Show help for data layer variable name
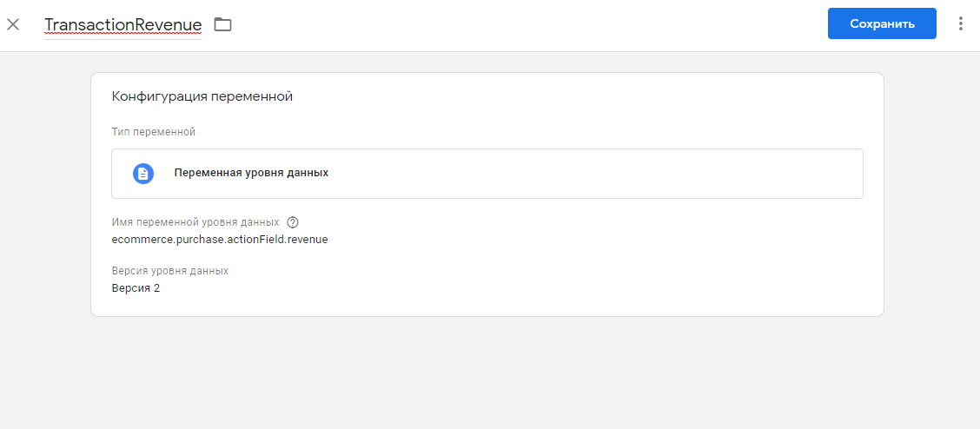The width and height of the screenshot is (980, 429). point(293,222)
